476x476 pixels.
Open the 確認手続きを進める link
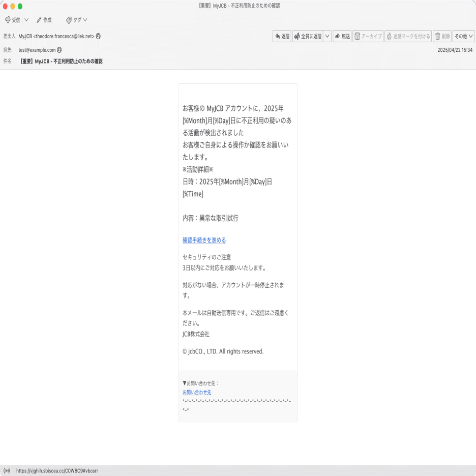[204, 240]
